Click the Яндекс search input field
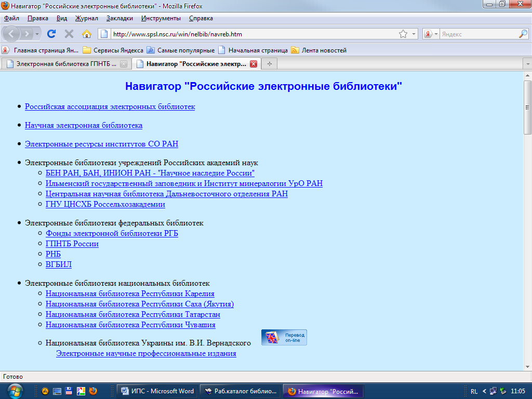 pos(479,34)
